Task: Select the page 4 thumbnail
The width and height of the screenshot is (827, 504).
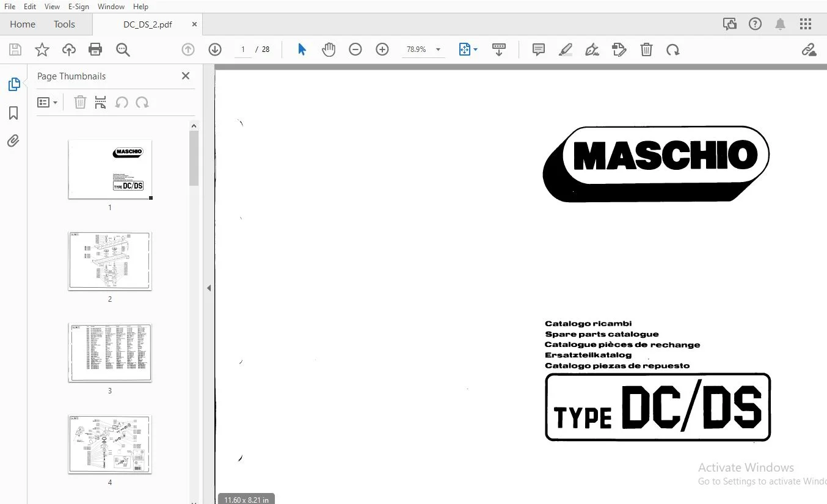Action: (110, 444)
